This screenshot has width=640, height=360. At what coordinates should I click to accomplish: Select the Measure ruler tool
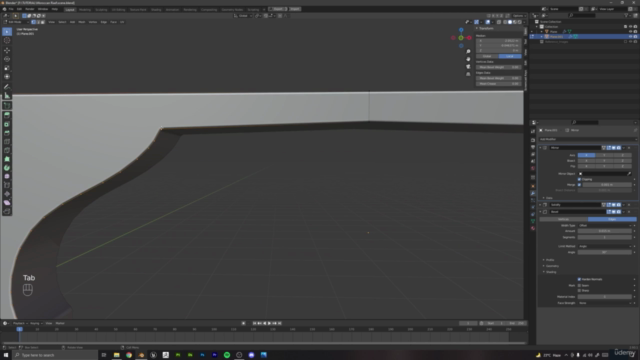point(7,96)
